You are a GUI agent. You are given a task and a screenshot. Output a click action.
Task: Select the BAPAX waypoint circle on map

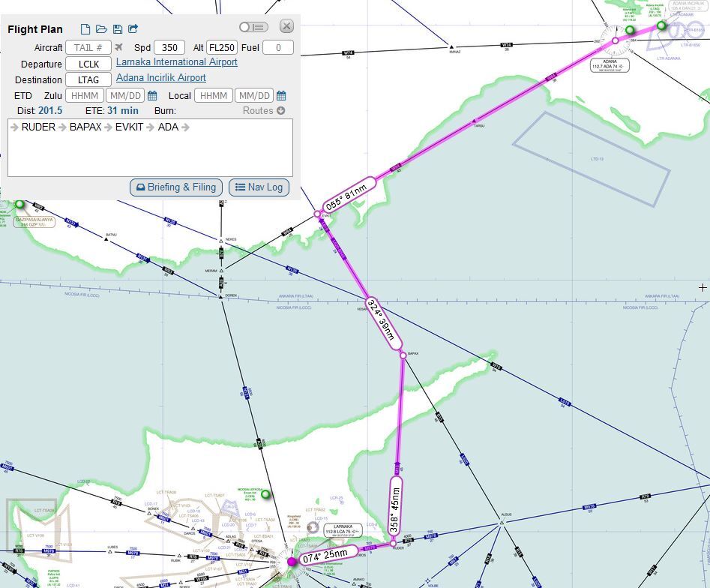(x=403, y=355)
